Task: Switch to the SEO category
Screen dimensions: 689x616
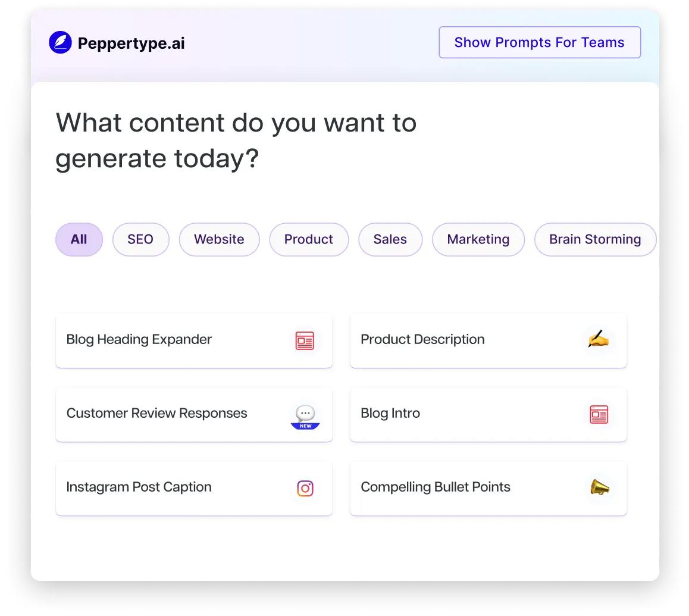Action: pos(140,239)
